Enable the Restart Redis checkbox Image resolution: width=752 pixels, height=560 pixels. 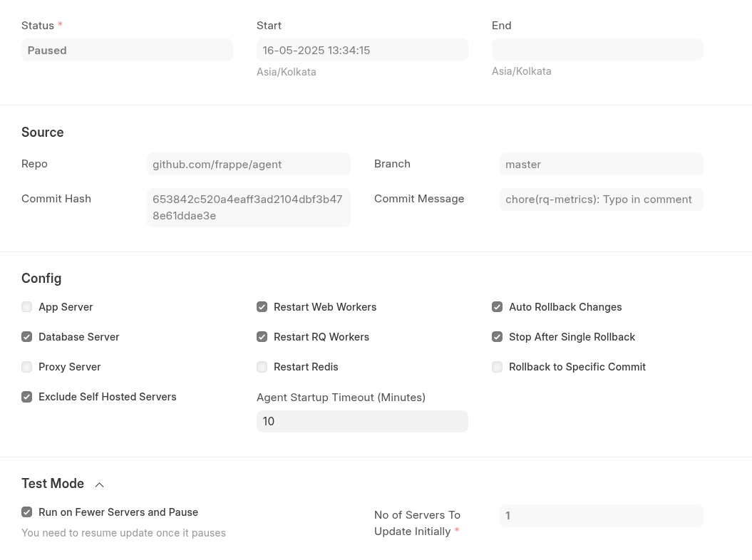tap(262, 367)
